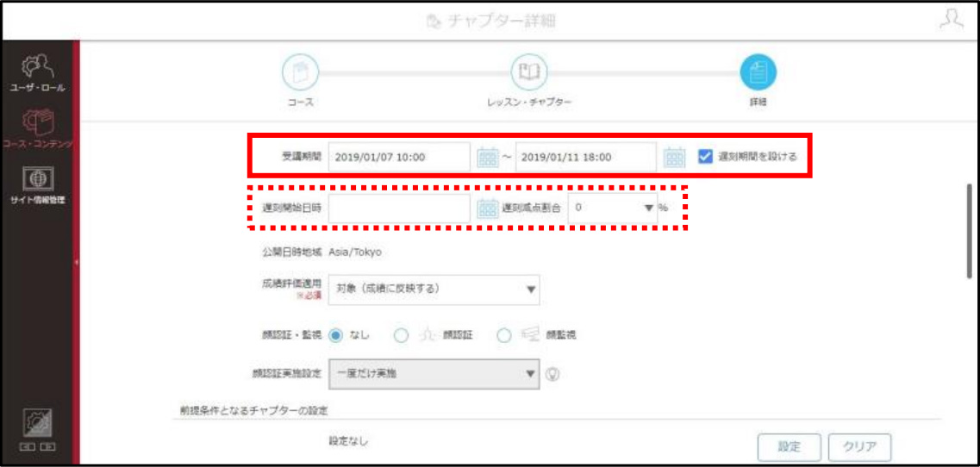
Task: Collapse the sidebar with the edge handle
Action: [x=76, y=263]
